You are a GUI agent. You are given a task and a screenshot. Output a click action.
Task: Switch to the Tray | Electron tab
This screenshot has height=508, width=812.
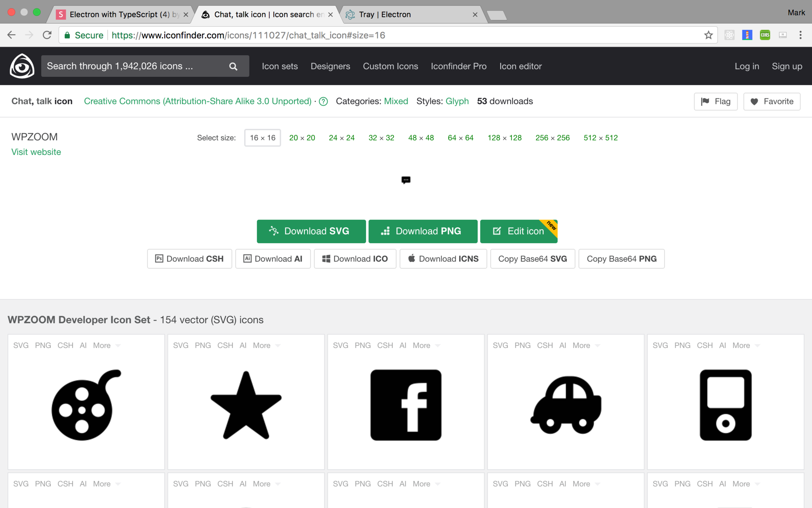(410, 14)
